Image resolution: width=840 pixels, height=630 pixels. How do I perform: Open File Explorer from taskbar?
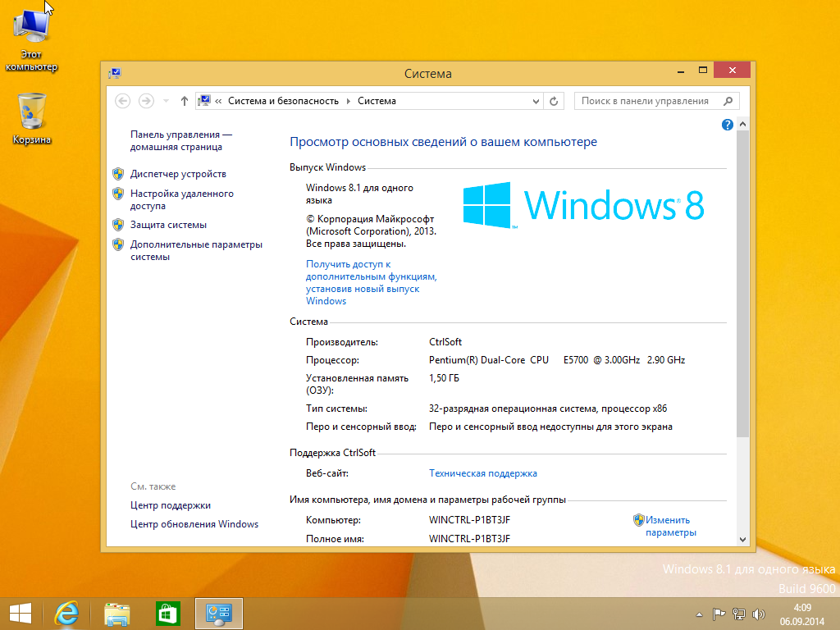coord(116,614)
